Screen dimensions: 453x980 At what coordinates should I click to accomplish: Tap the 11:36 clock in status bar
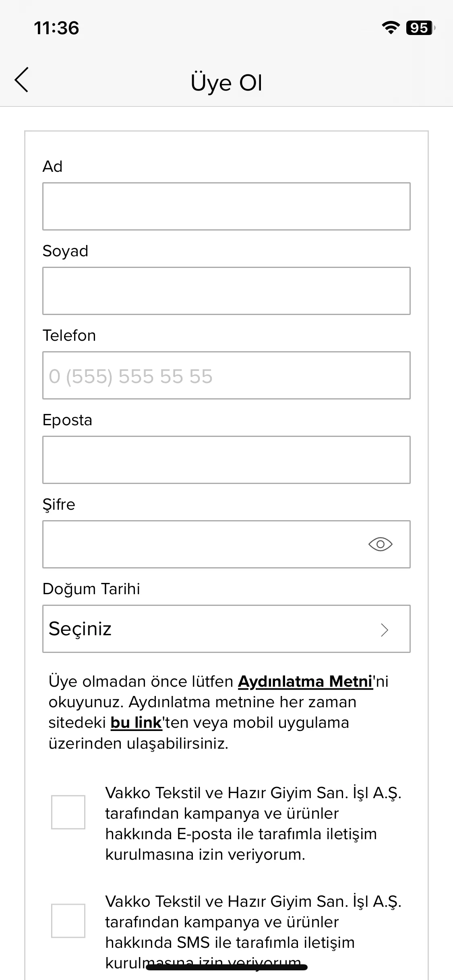[56, 28]
